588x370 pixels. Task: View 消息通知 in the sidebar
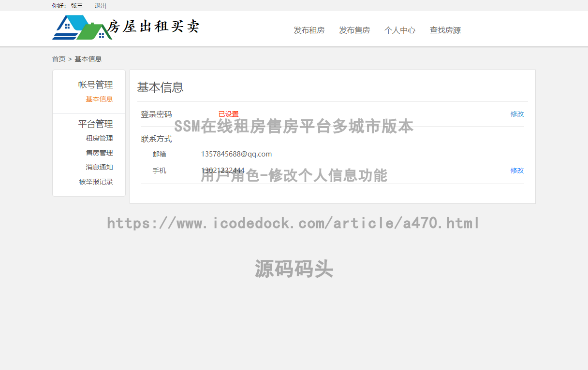pyautogui.click(x=99, y=167)
